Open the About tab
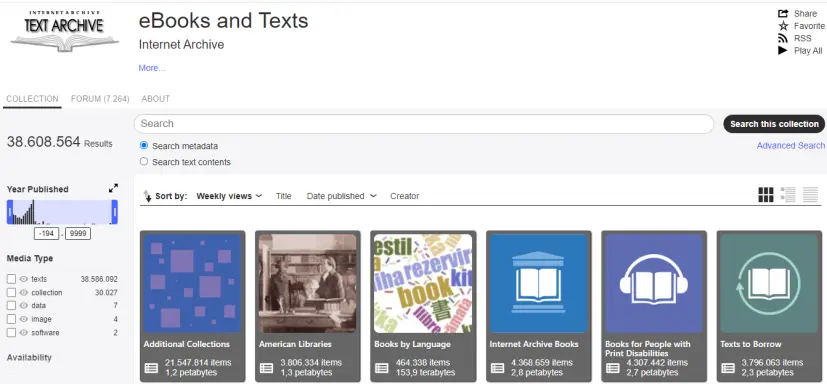Screen dimensions: 827x384 156,99
